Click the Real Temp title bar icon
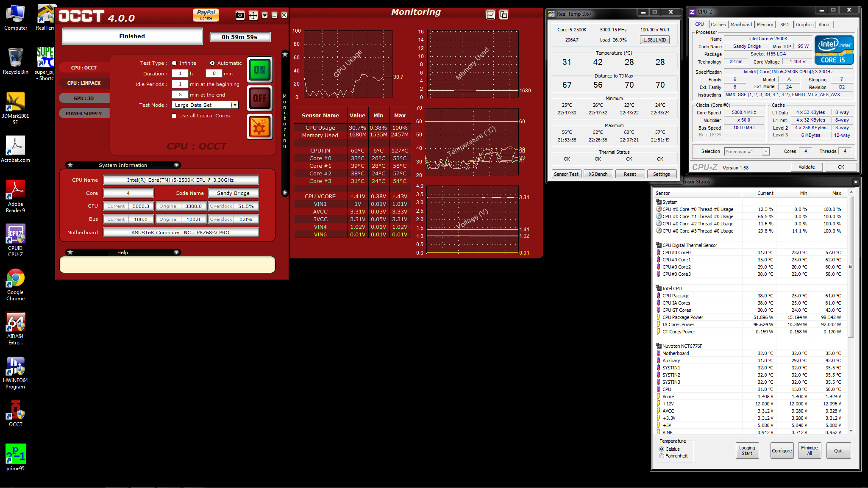 (551, 14)
